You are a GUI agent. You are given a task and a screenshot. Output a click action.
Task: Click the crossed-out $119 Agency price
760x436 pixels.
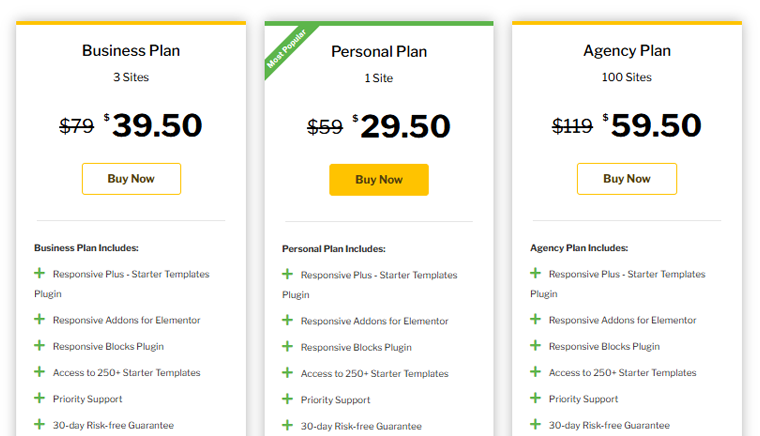(x=572, y=126)
